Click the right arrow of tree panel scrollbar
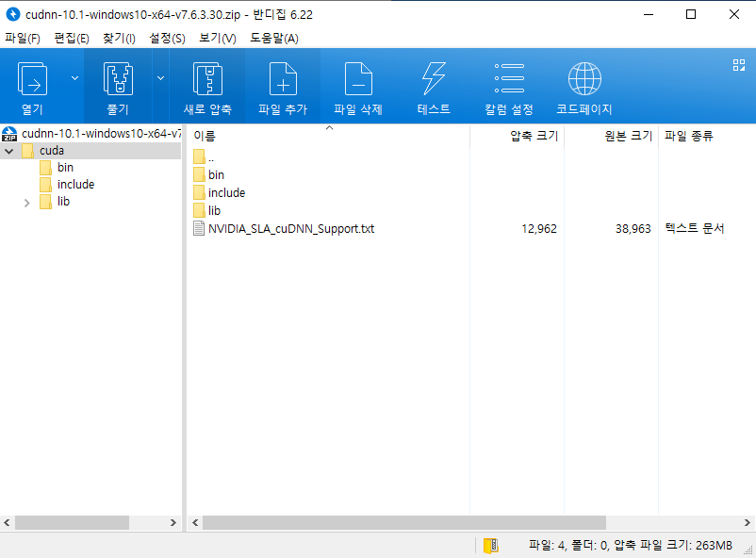This screenshot has height=558, width=756. point(173,522)
